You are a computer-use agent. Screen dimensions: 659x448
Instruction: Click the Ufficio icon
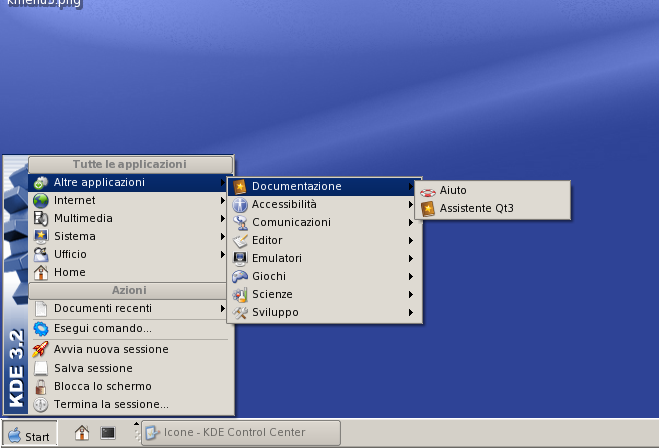click(41, 255)
